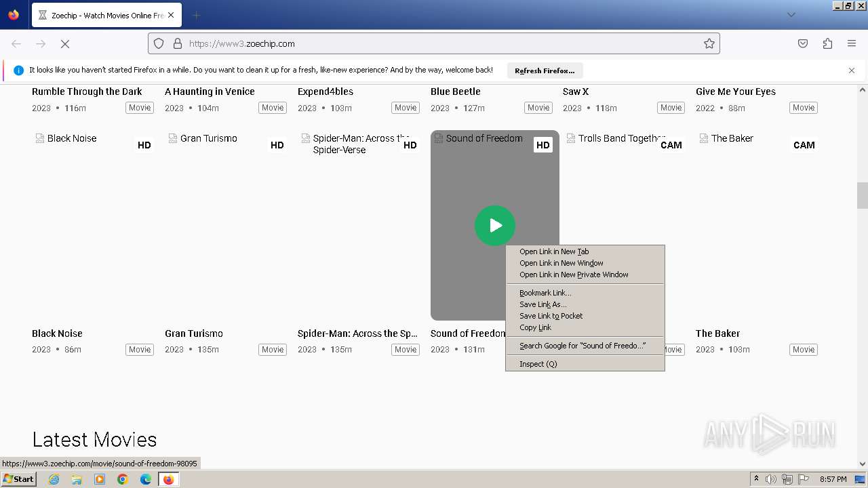Go back to previous page

coord(16,43)
